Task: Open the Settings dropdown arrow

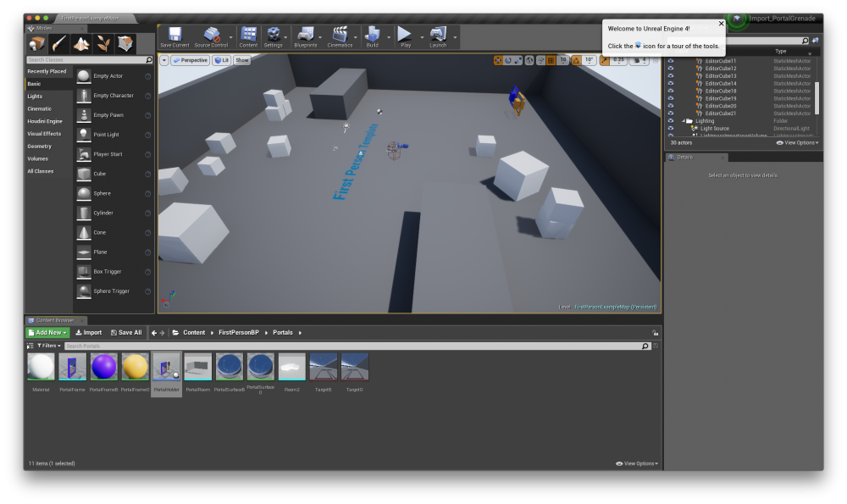Action: pyautogui.click(x=285, y=37)
